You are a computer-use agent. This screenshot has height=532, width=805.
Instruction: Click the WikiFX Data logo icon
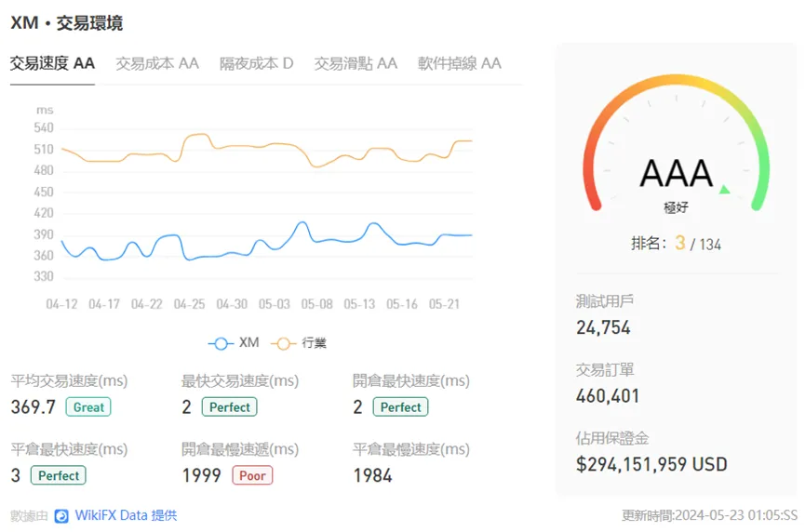point(61,515)
